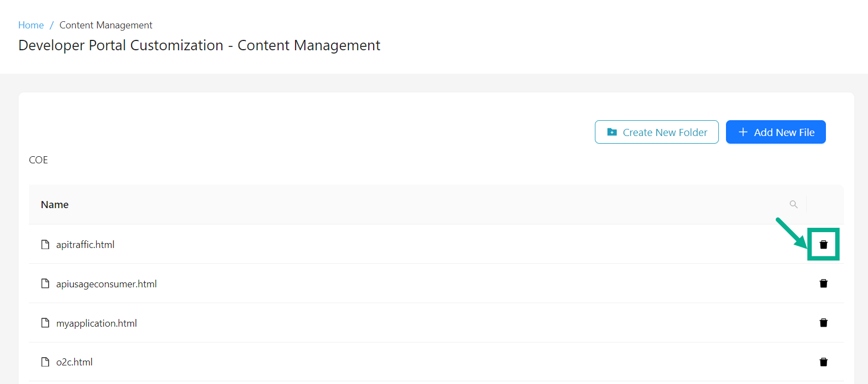Delete apiusageconsumer.html using its trash icon

823,283
